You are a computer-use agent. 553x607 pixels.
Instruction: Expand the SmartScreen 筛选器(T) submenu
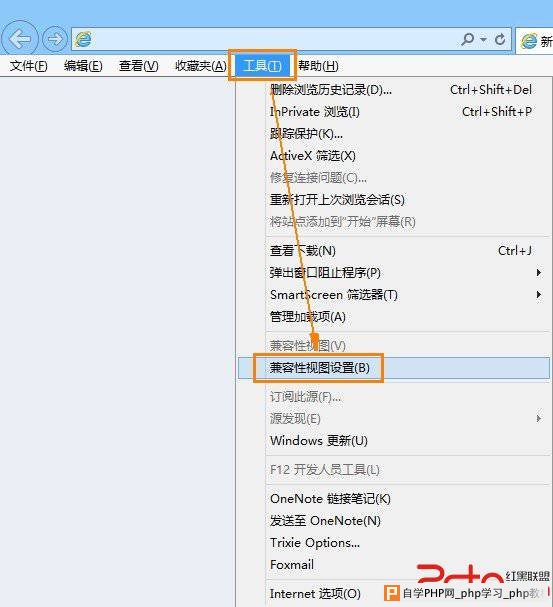(394, 295)
